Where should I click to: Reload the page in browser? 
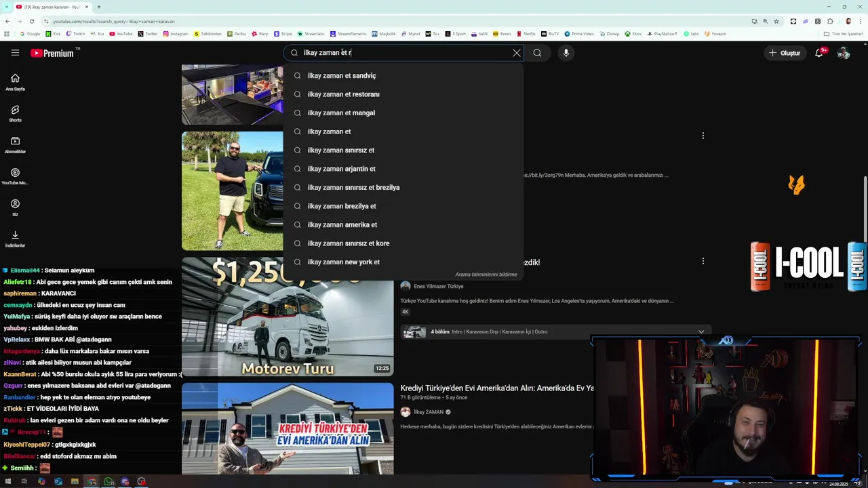(x=31, y=21)
